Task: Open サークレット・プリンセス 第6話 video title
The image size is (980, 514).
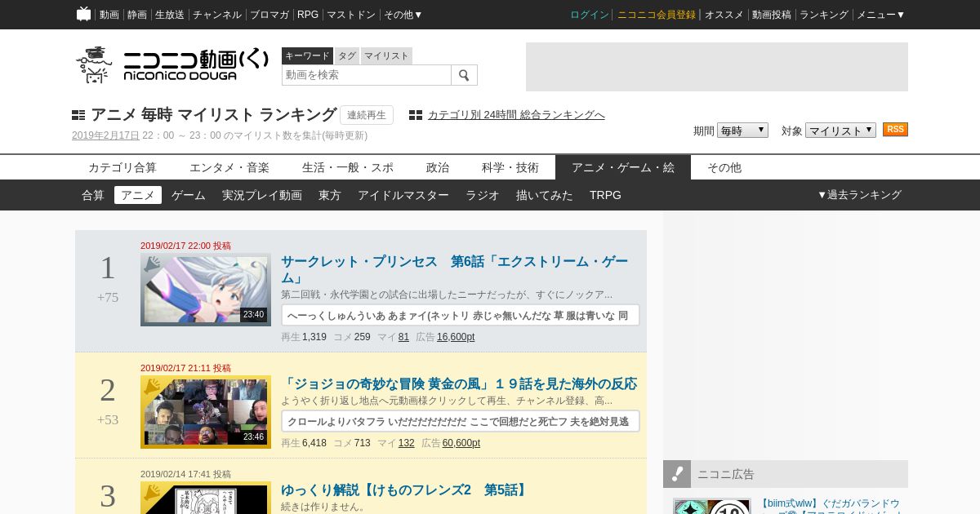Action: point(455,269)
